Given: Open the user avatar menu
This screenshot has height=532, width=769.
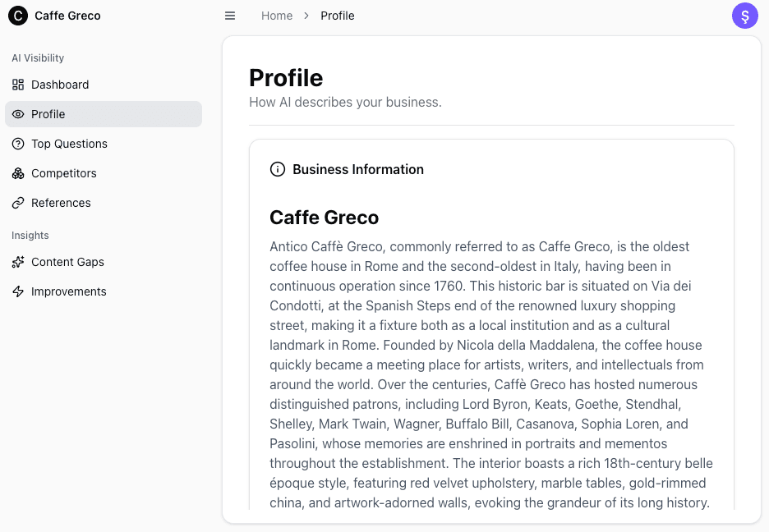Looking at the screenshot, I should coord(745,16).
